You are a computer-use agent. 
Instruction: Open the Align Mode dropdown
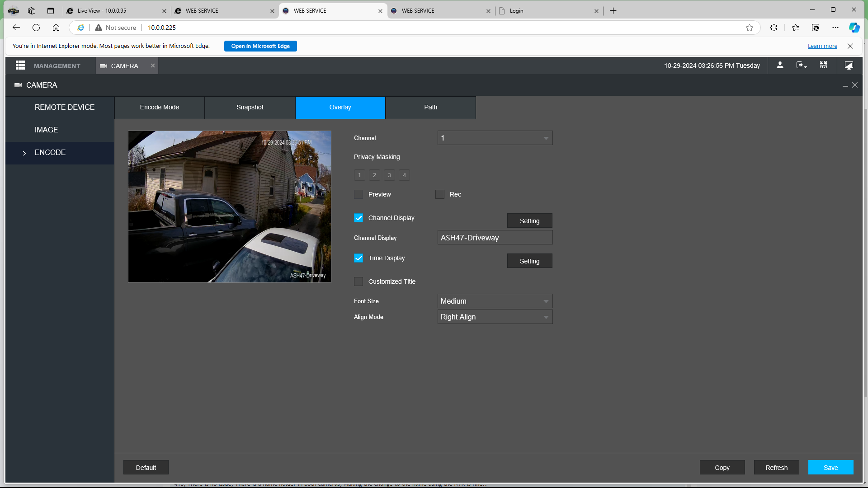tap(495, 317)
